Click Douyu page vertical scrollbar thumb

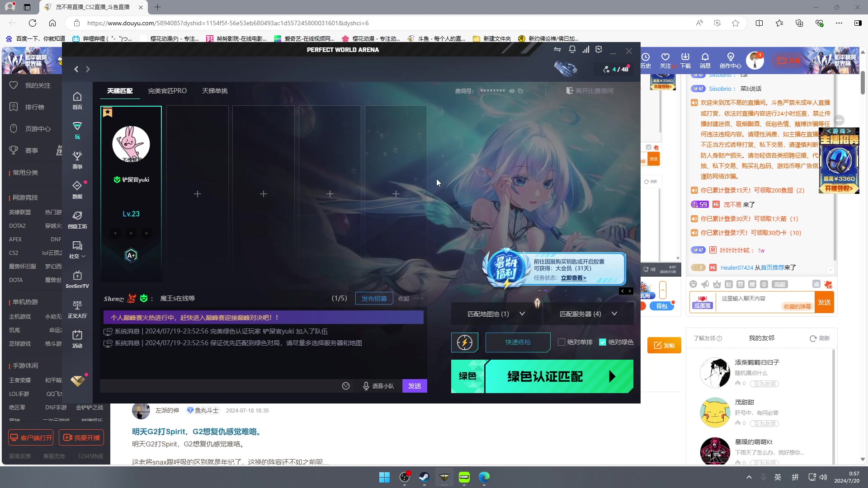[863, 83]
